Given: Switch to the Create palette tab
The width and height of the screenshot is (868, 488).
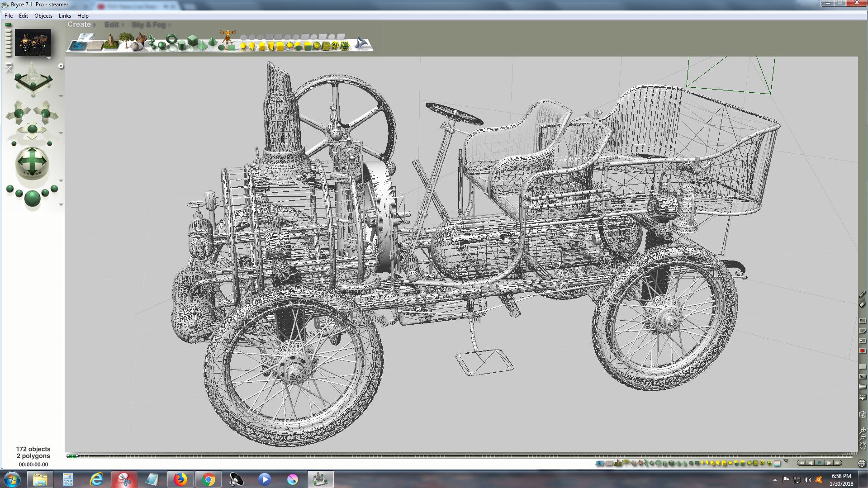Looking at the screenshot, I should tap(79, 24).
